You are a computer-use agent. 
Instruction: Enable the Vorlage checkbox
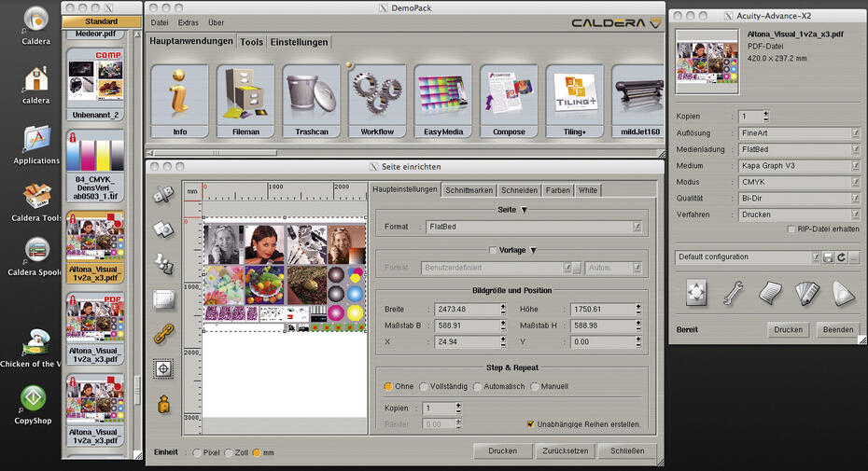click(x=493, y=250)
